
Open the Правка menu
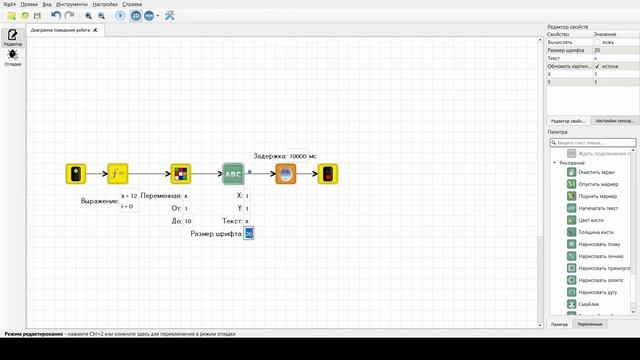pos(29,4)
